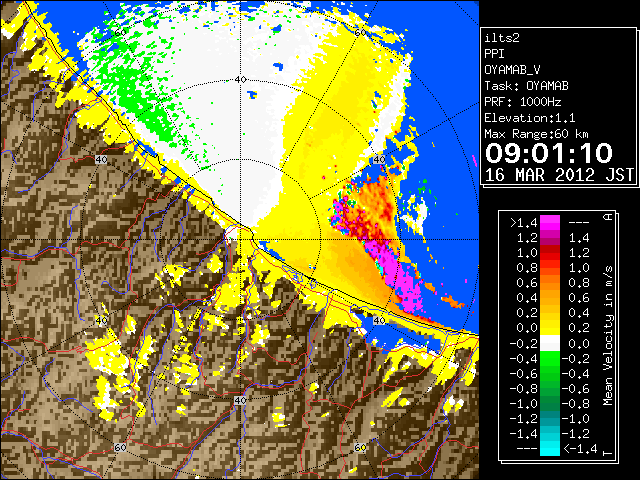
Task: Pick the bright green band of the color bar
Action: [550, 358]
